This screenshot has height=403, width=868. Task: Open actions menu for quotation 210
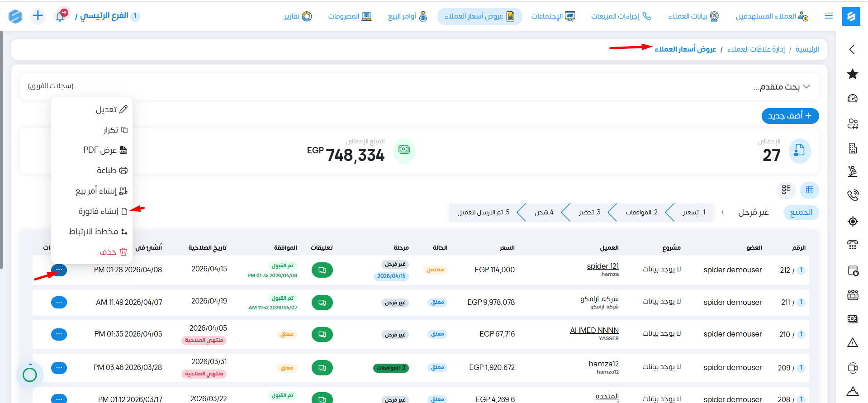click(x=59, y=334)
